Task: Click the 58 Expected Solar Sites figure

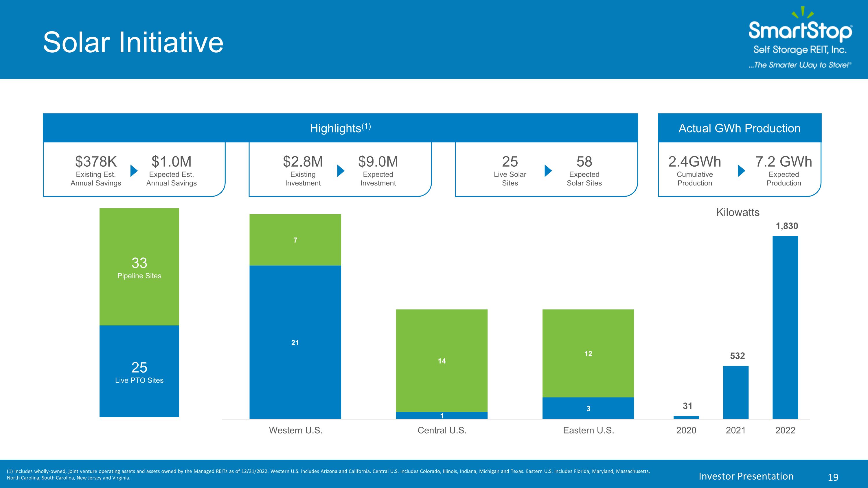Action: (584, 162)
